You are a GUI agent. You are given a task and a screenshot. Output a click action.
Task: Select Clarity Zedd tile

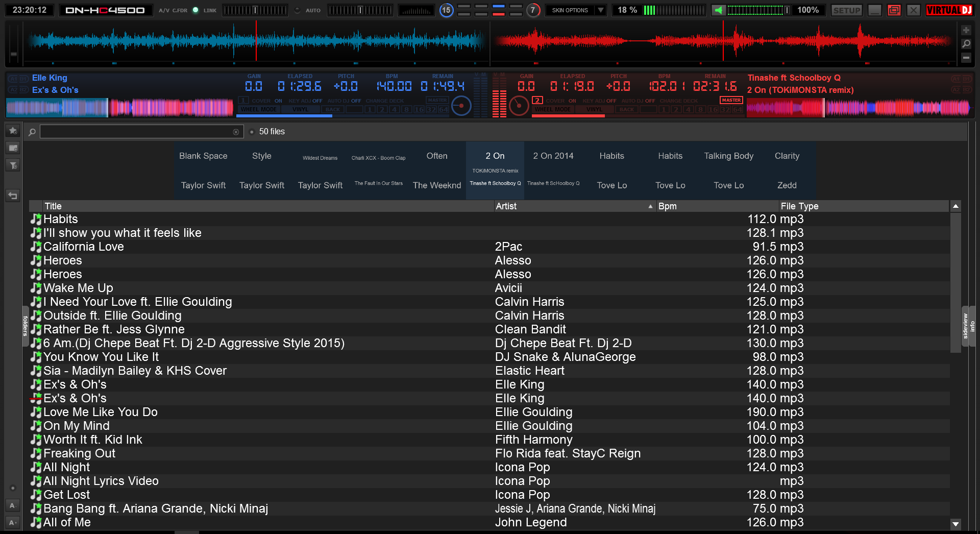[x=787, y=171]
